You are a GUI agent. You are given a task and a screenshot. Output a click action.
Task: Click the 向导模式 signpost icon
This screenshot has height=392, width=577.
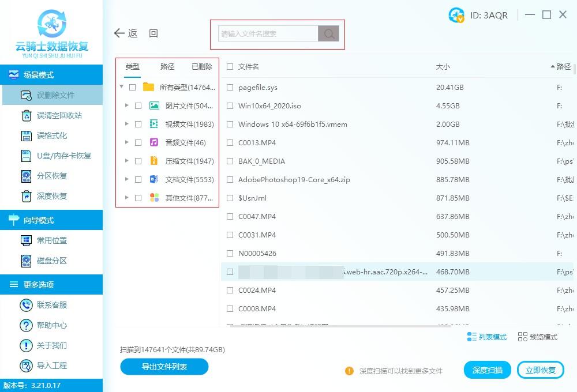click(14, 220)
